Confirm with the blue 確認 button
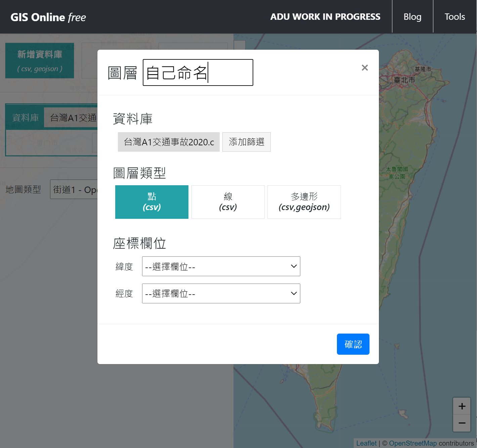Viewport: 477px width, 448px height. click(353, 344)
